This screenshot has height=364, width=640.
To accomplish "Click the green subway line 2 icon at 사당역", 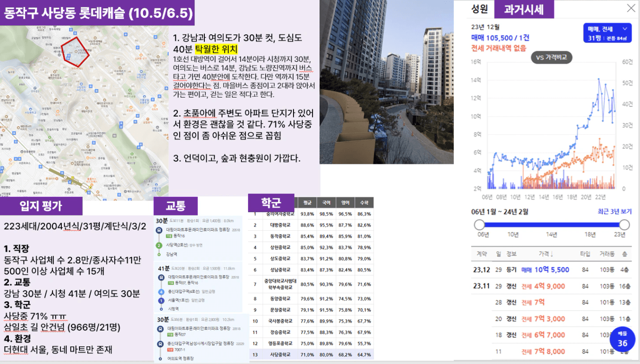I will coord(159,245).
